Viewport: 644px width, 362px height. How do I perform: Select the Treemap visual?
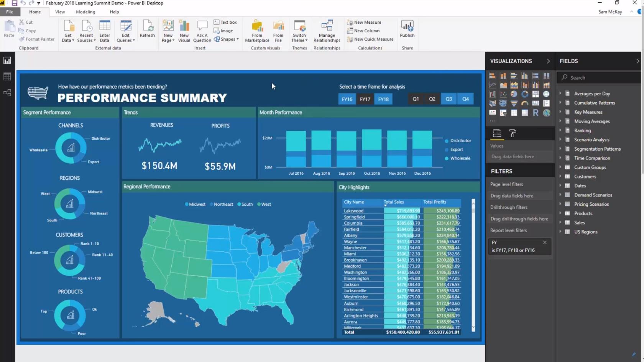[x=536, y=94]
